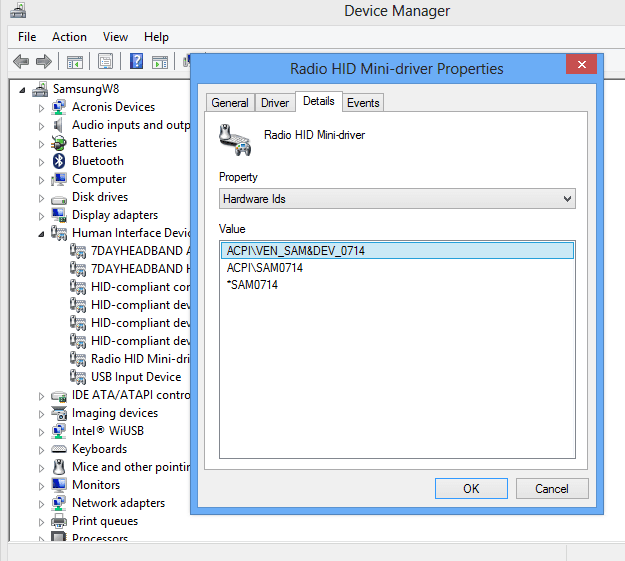Expand the Keyboards node
Viewport: 625px width, 561px height.
coord(42,449)
